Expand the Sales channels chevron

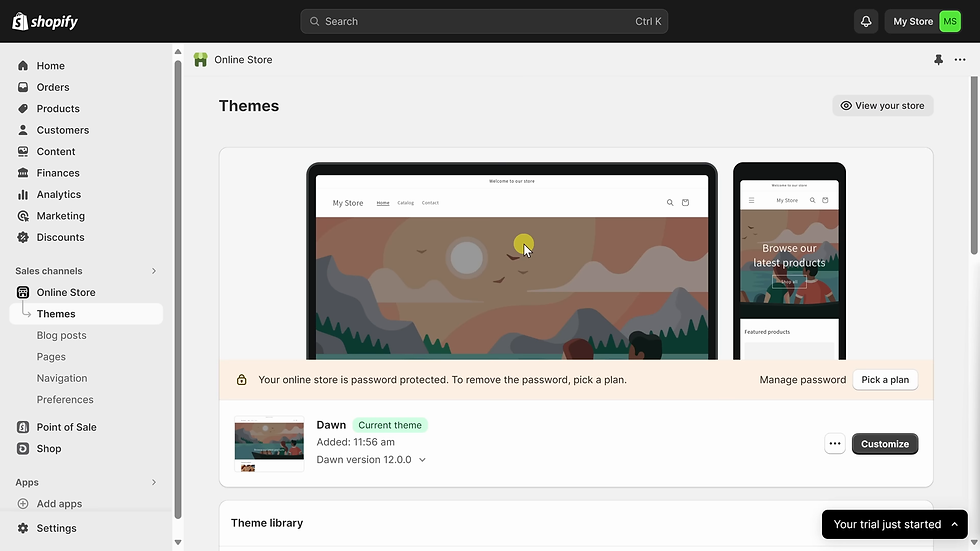click(x=154, y=271)
